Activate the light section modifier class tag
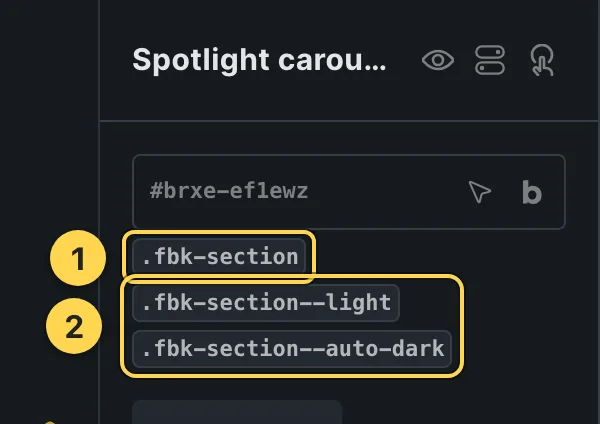Image resolution: width=600 pixels, height=424 pixels. [266, 303]
